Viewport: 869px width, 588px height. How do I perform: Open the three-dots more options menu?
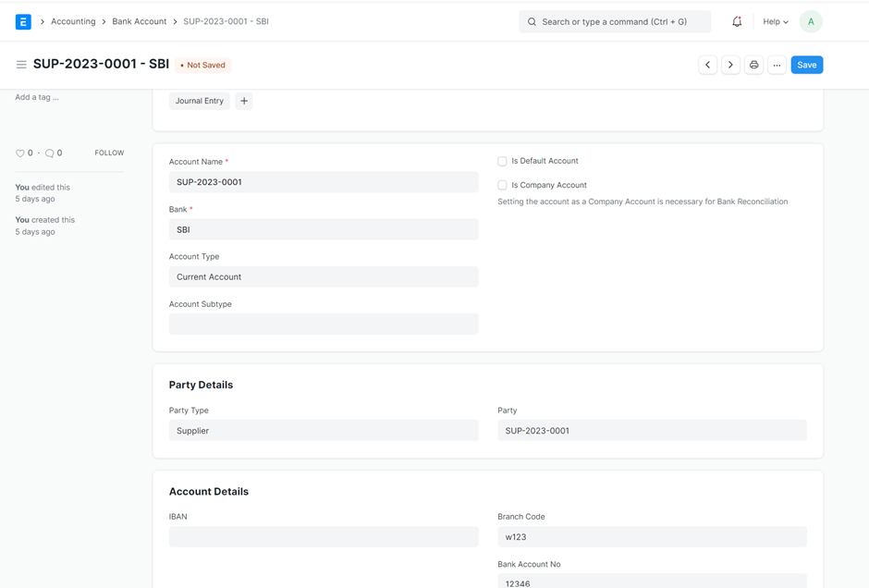point(777,65)
